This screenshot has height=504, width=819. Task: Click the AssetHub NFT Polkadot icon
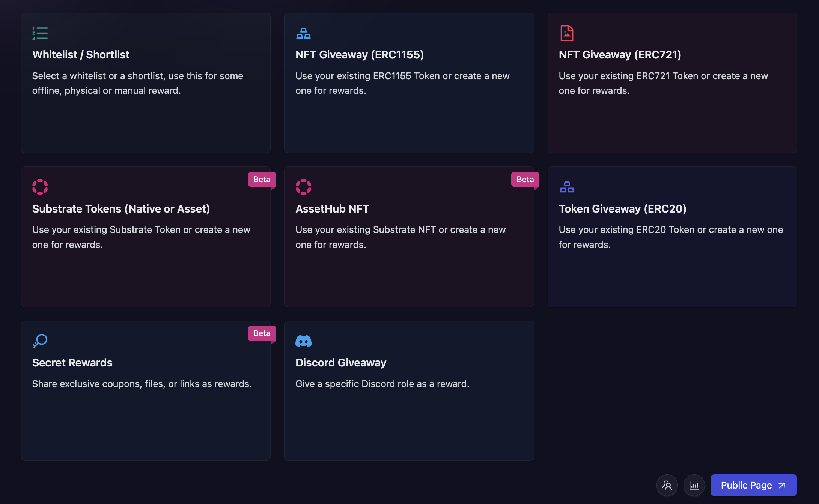303,187
